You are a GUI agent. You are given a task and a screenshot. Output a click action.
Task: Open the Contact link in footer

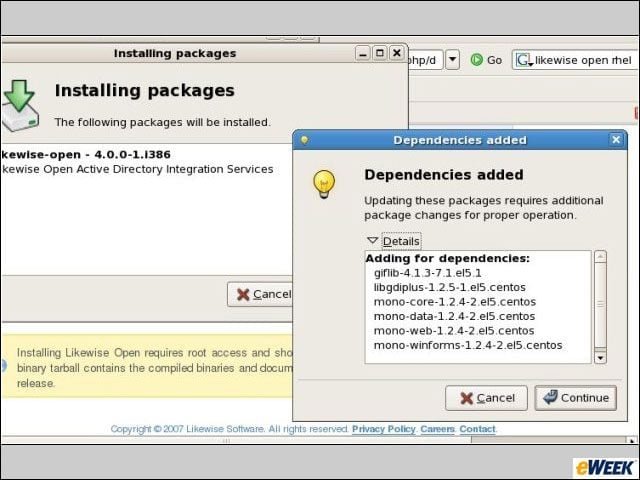477,429
